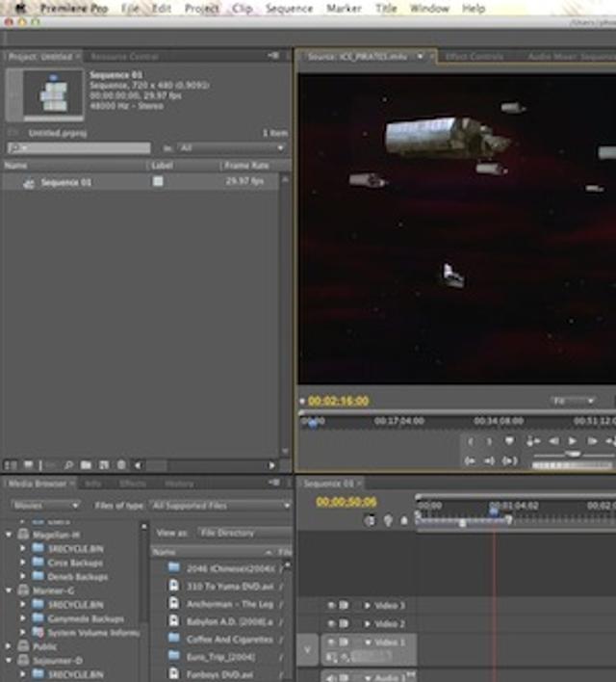The image size is (616, 682).
Task: Go to Out point in Source monitor
Action: [490, 460]
